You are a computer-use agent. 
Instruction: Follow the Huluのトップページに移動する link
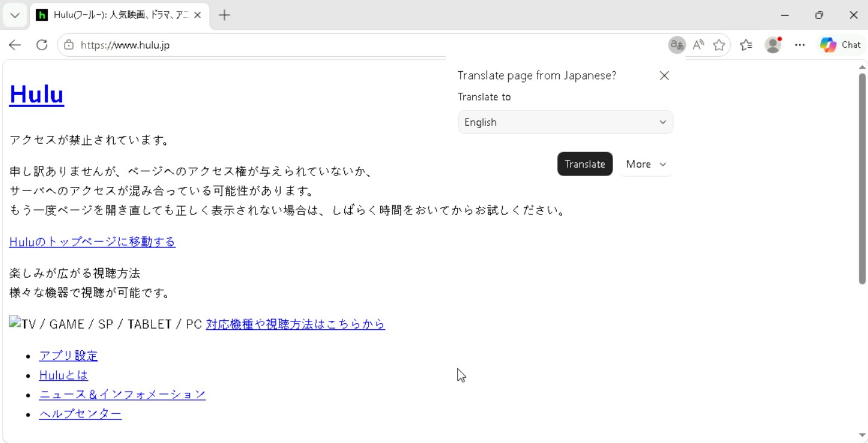point(92,242)
